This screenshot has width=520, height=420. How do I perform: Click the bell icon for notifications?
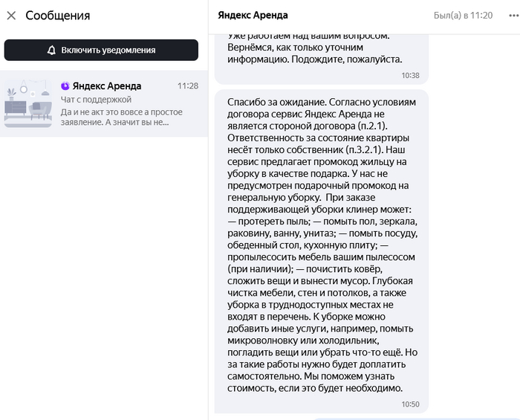tap(51, 51)
